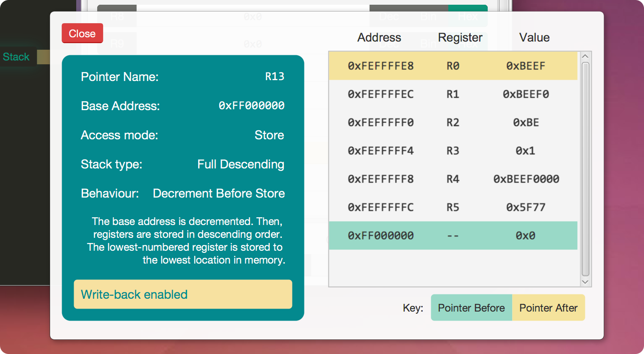The image size is (644, 354).
Task: Click register cell R3
Action: coord(453,151)
